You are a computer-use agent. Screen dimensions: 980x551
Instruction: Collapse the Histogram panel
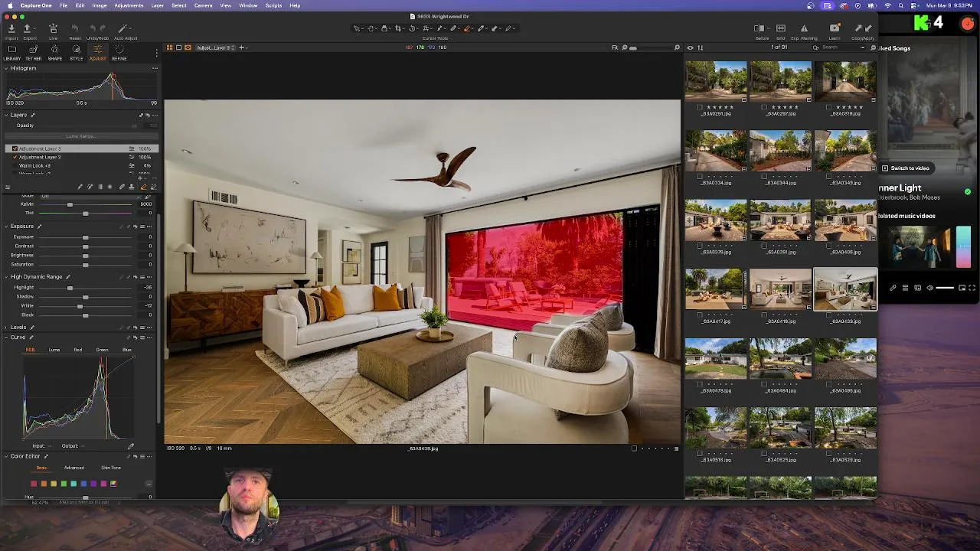point(7,68)
